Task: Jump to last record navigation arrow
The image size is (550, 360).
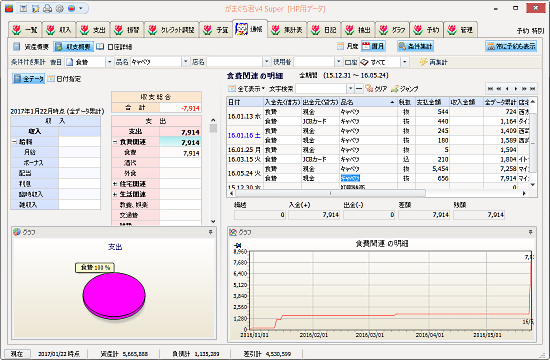Action: click(532, 89)
